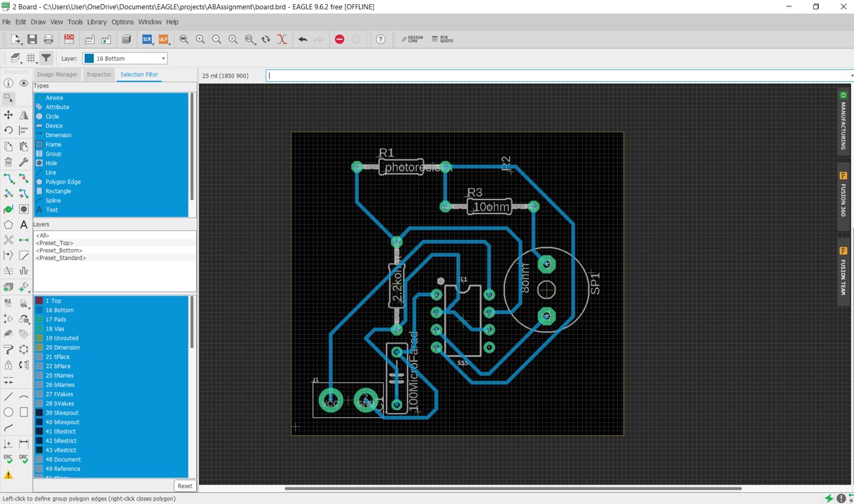Click the Reset button in filter panel
Screen dimensions: 854x504
pos(184,486)
